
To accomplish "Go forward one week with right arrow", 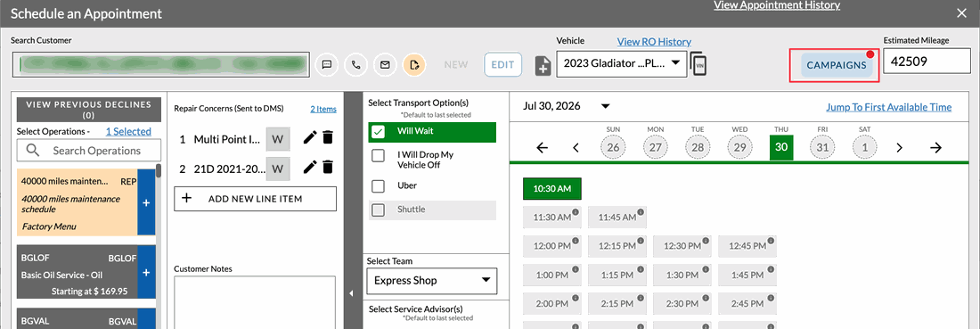I will tap(935, 148).
